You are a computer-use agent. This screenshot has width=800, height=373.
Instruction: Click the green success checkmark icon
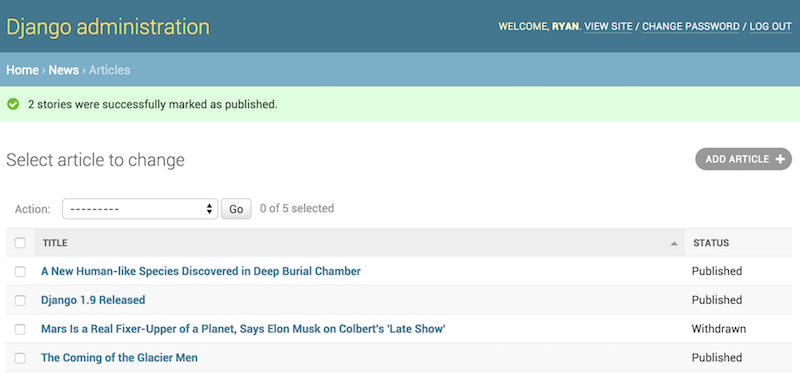[13, 105]
